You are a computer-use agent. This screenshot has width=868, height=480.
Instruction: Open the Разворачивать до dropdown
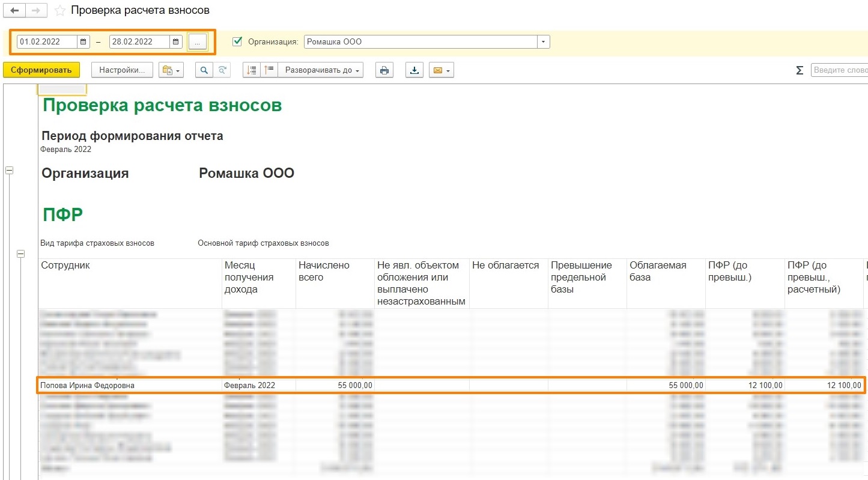tap(321, 70)
